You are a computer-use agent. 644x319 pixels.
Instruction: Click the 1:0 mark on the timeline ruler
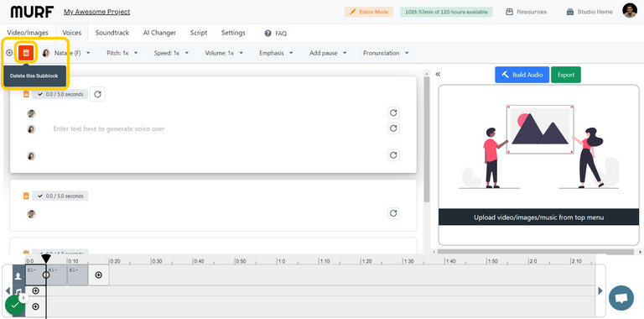[x=281, y=261]
